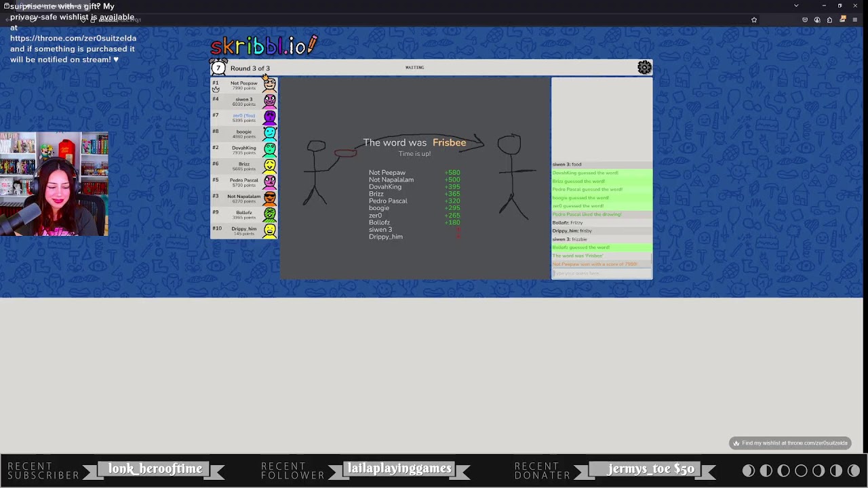The image size is (868, 488).
Task: Select DovahKing's green avatar
Action: coord(270,150)
